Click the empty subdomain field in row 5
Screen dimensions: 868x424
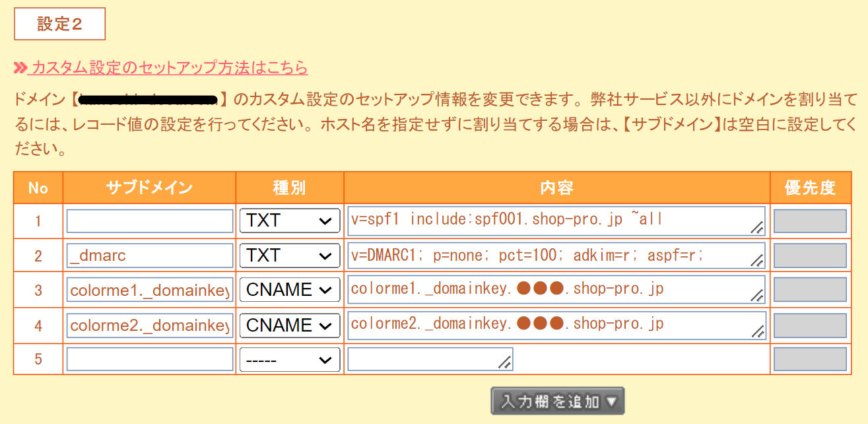point(150,360)
